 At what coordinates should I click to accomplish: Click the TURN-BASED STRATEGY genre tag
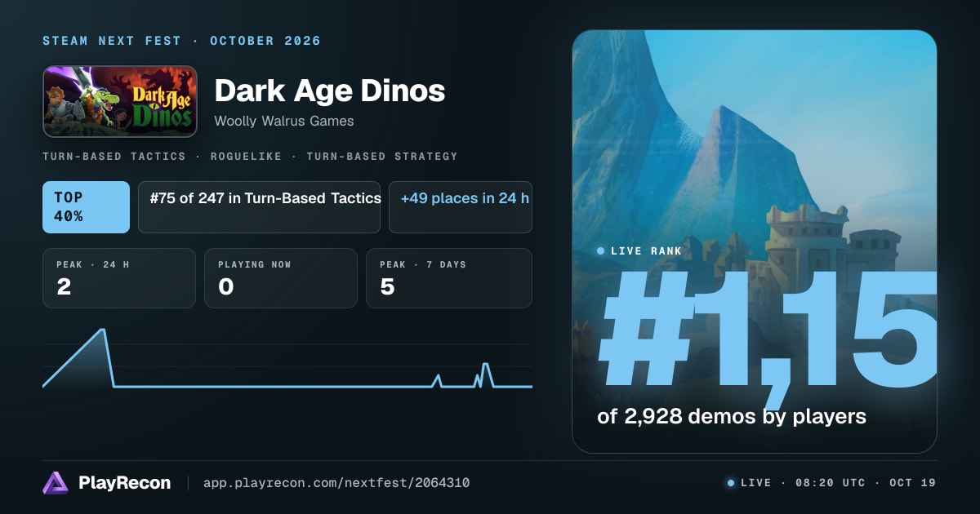coord(382,156)
